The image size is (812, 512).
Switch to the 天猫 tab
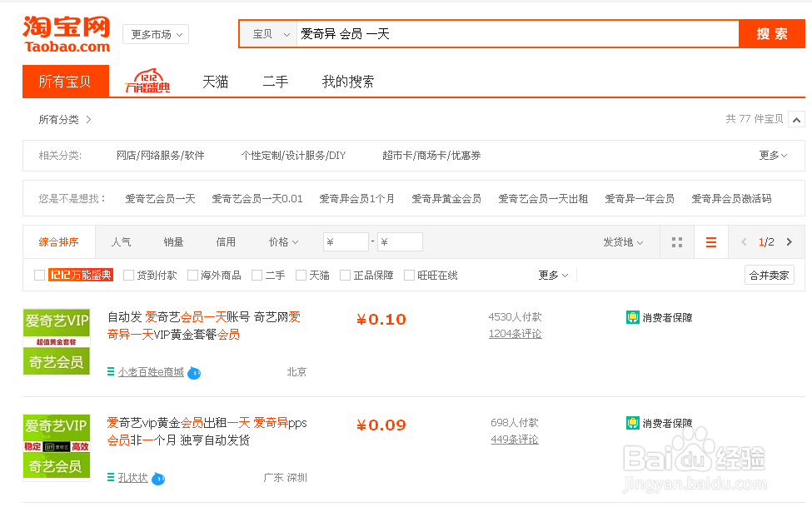(x=216, y=82)
